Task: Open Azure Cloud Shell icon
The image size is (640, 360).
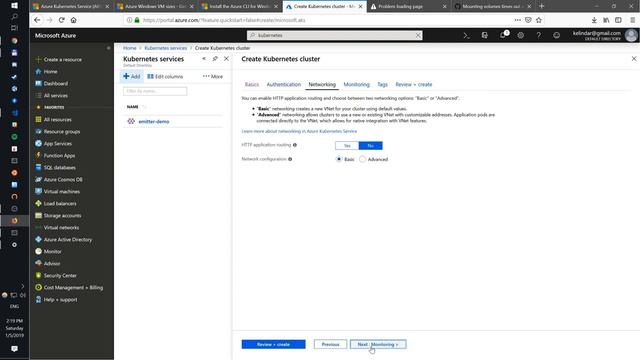Action: (x=466, y=36)
